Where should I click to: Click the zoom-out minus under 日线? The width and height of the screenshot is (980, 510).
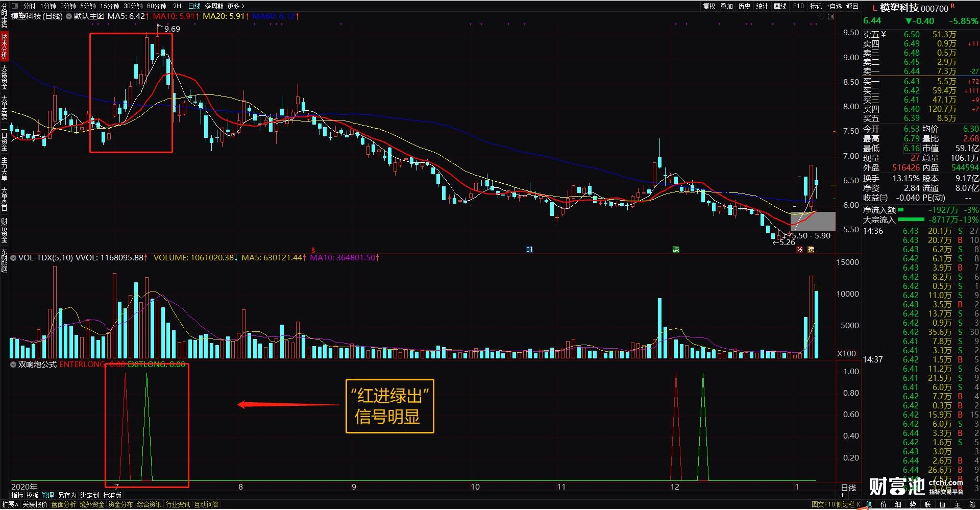855,495
